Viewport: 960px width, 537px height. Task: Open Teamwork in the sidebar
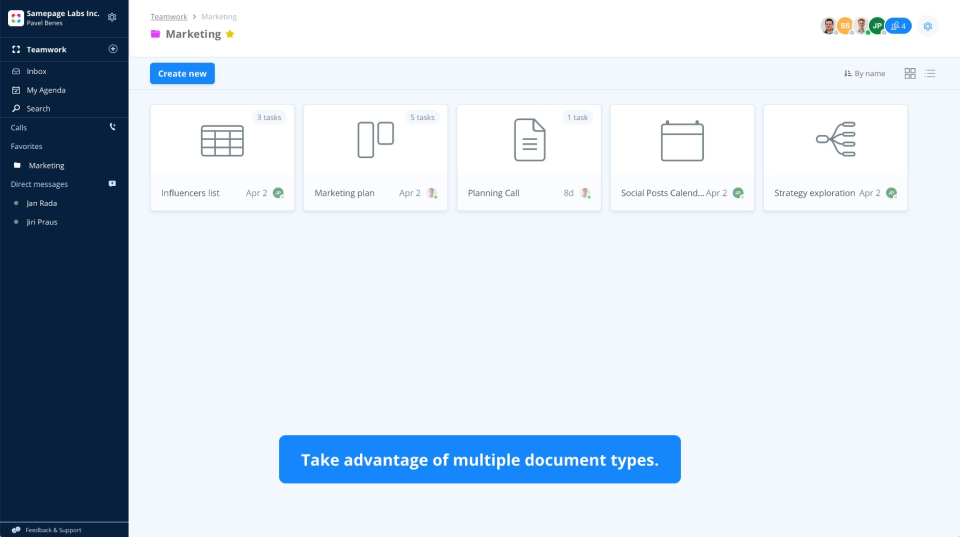click(x=47, y=50)
